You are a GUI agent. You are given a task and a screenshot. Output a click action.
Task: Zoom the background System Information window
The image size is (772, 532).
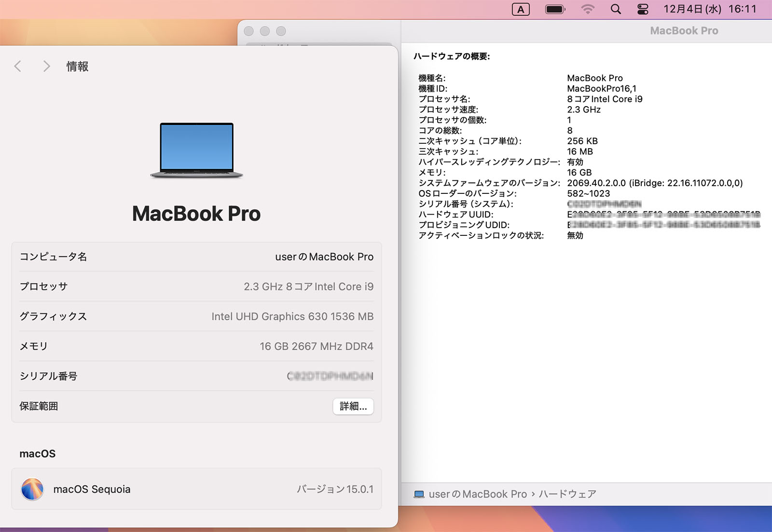coord(281,31)
